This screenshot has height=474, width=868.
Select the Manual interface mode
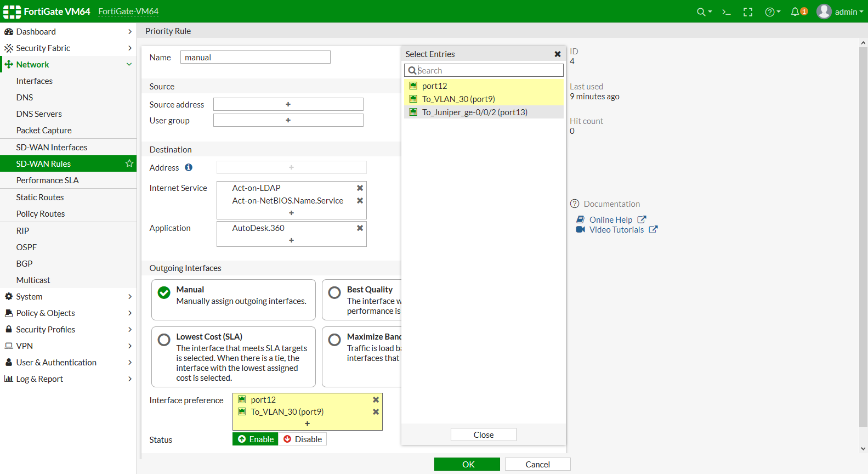point(234,300)
